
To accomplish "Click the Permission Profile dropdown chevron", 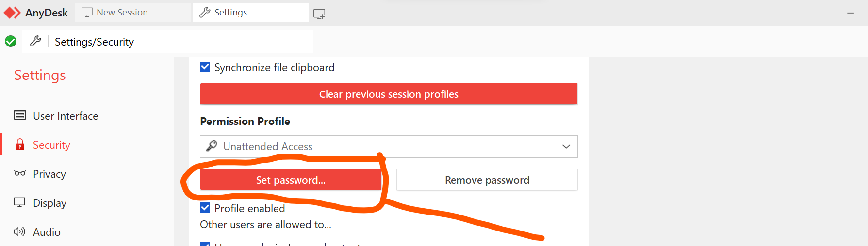I will pyautogui.click(x=566, y=146).
